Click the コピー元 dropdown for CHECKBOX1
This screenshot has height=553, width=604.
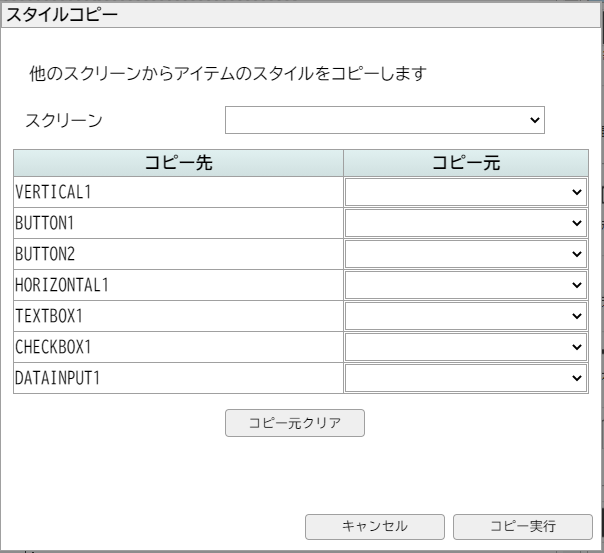466,347
